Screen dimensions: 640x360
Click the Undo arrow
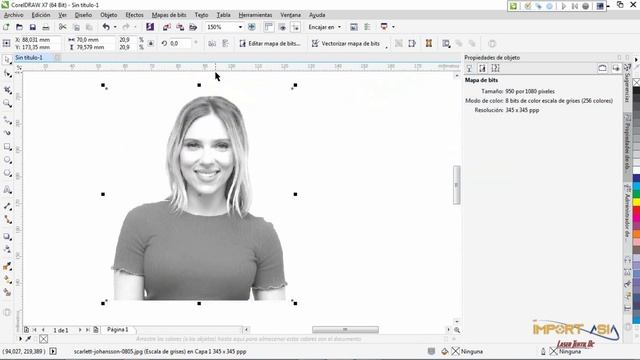[x=106, y=27]
